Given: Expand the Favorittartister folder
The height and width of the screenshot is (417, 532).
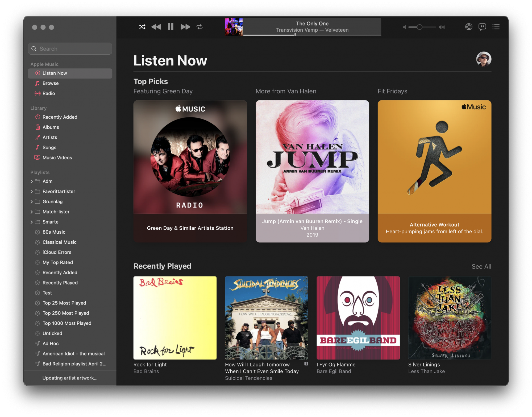Looking at the screenshot, I should tap(32, 192).
